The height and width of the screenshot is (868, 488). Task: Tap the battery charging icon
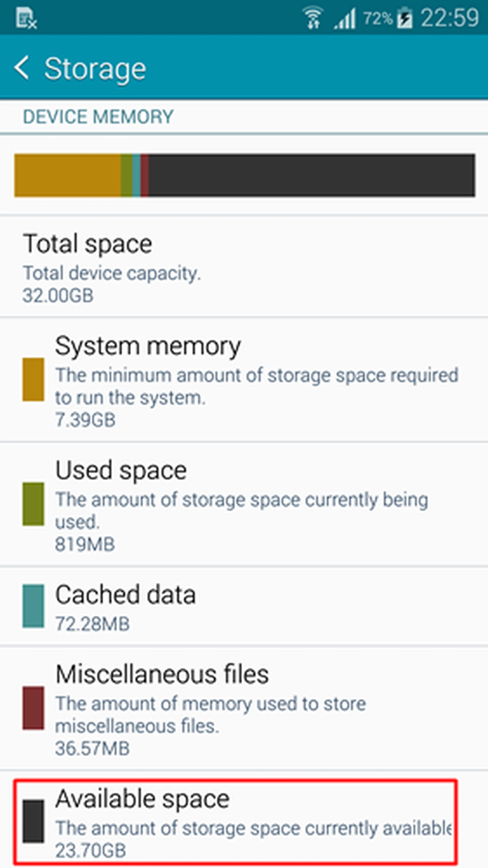pos(404,18)
